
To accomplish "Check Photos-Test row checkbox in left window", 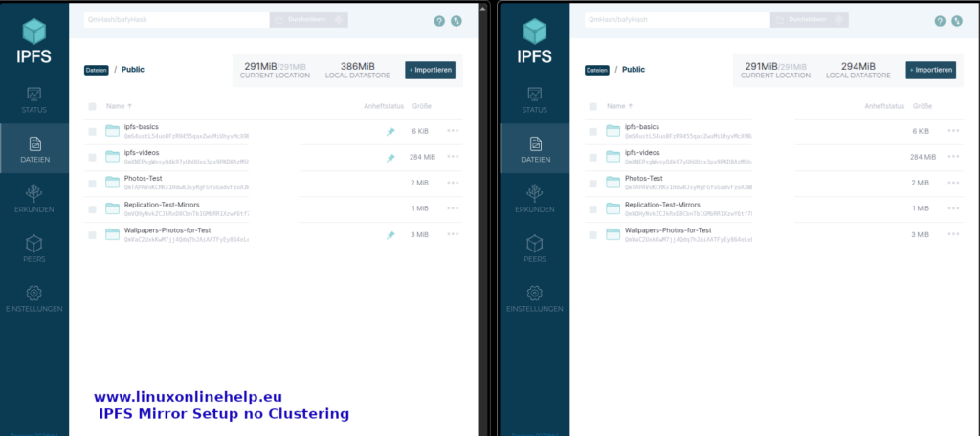I will (x=93, y=184).
